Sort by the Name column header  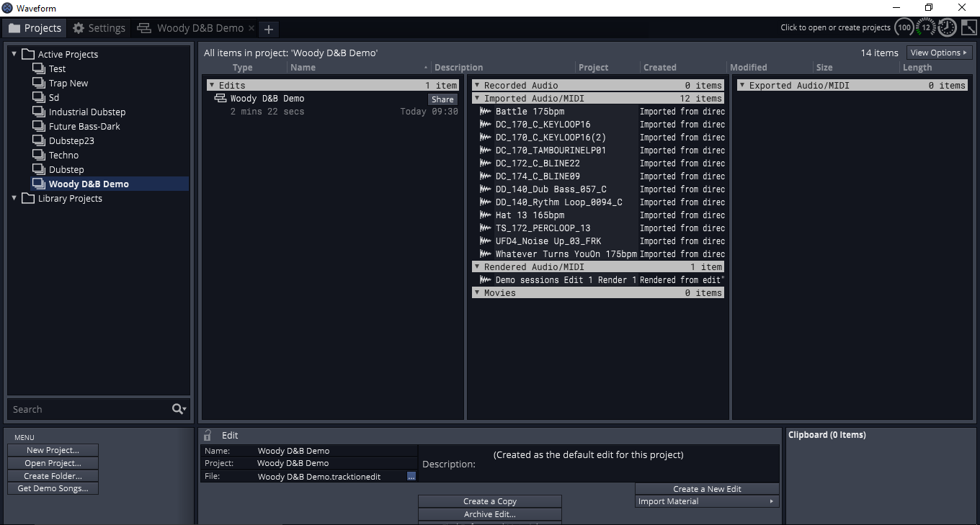coord(303,68)
